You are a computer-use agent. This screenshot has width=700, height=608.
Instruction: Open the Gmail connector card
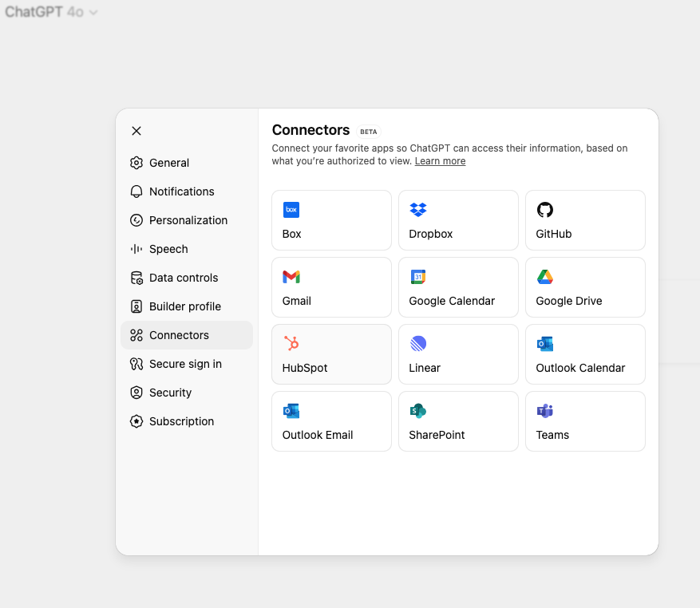[x=332, y=287]
